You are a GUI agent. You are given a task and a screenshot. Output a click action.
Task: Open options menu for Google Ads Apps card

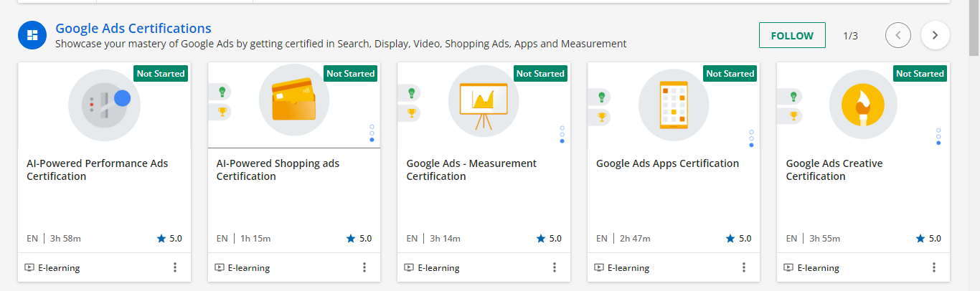744,267
